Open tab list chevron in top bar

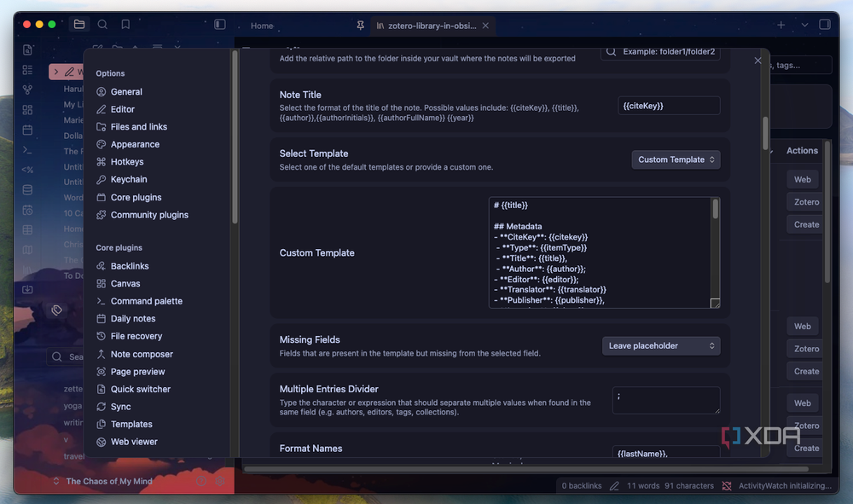[x=804, y=25]
